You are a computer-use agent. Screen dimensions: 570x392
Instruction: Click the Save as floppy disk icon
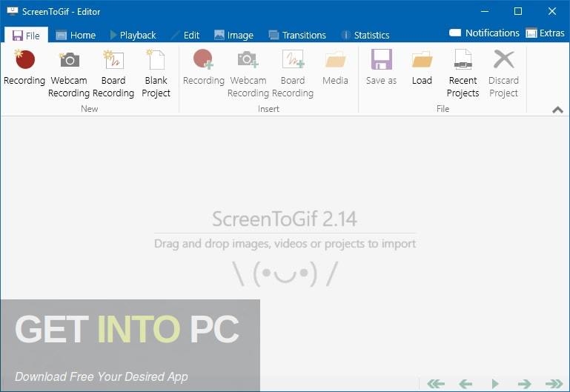point(381,59)
